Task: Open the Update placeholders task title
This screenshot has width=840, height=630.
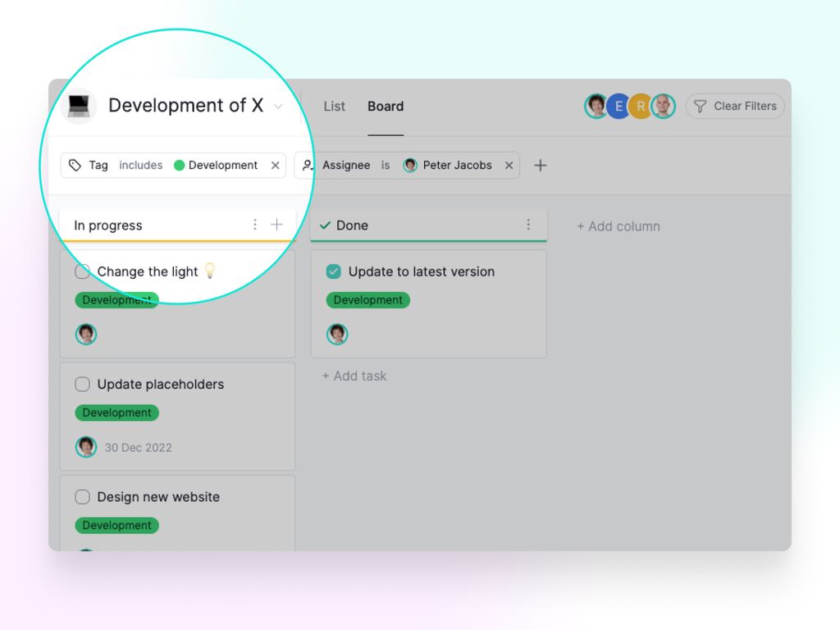Action: [161, 384]
